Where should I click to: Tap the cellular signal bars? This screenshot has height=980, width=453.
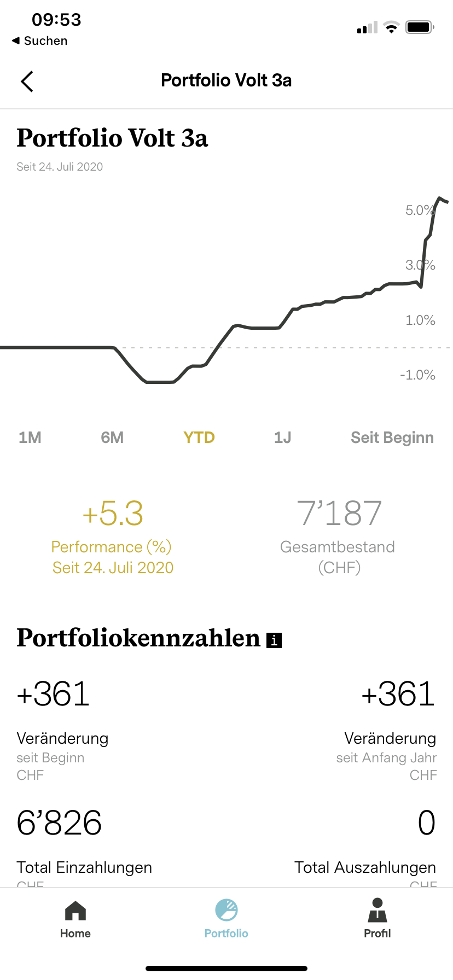[367, 27]
